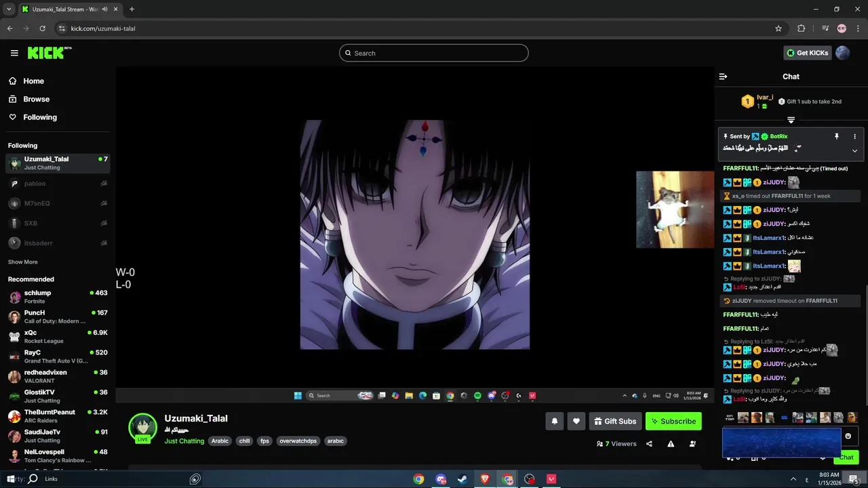
Task: Open pinned message options menu
Action: point(854,136)
